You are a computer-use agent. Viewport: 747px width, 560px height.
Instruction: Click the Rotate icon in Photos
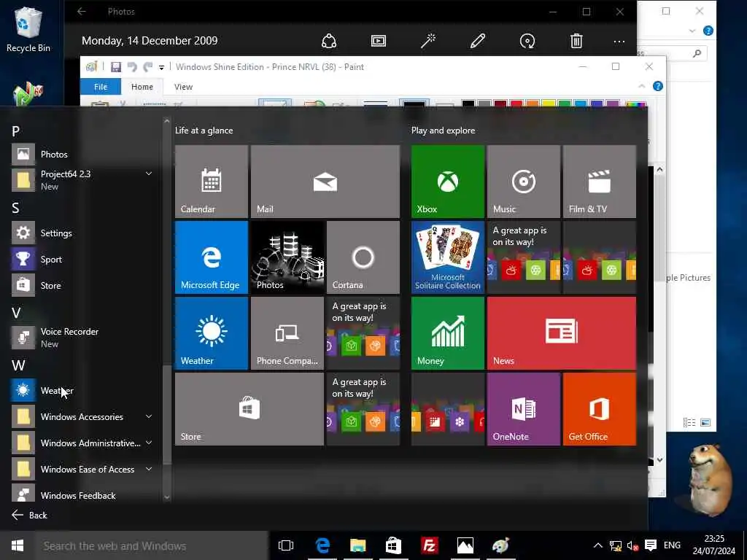pyautogui.click(x=527, y=41)
